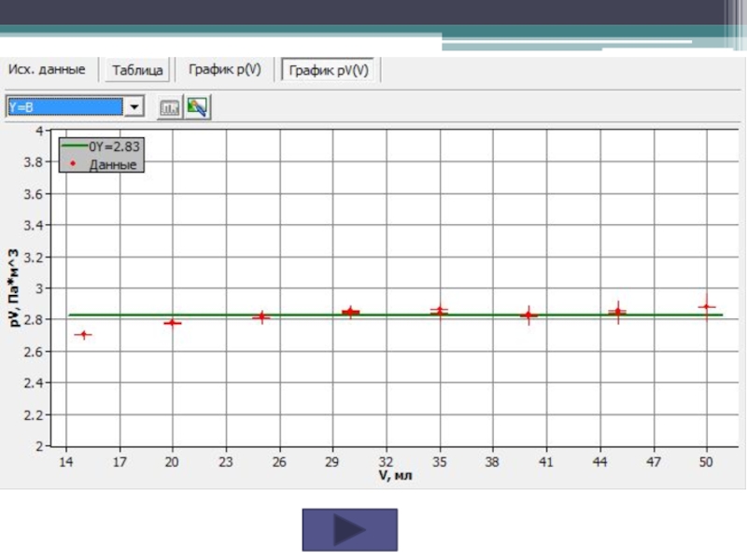Click the 0Y=2.83 legend entry
747x560 pixels.
102,147
